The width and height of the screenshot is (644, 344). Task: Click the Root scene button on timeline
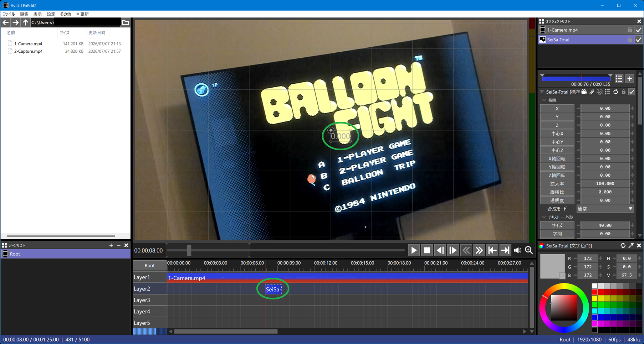click(x=149, y=265)
